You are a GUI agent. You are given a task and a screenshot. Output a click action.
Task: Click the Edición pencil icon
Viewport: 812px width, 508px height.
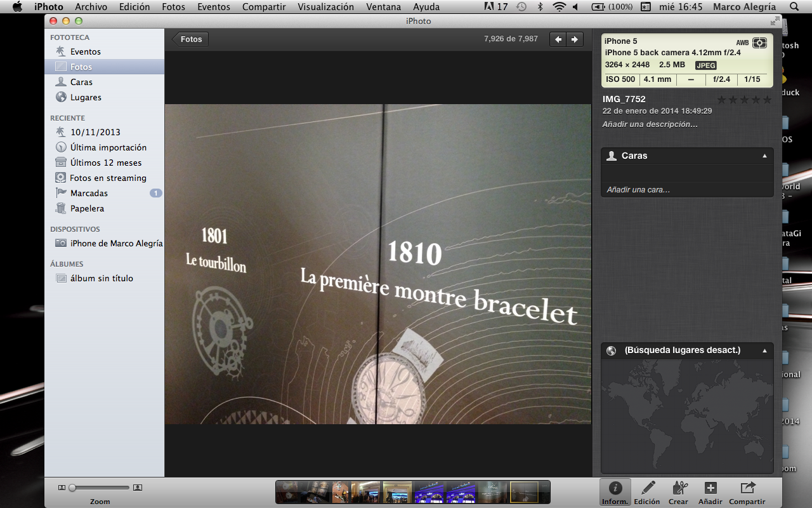tap(647, 492)
